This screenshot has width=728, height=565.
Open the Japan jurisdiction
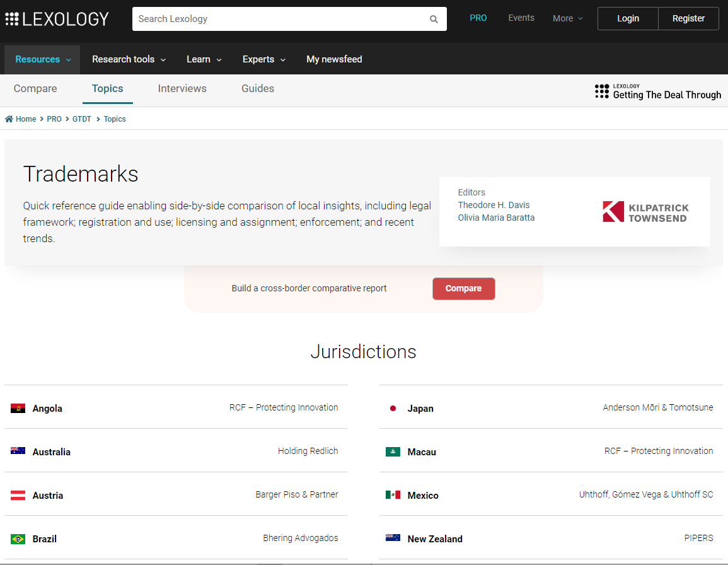(420, 409)
